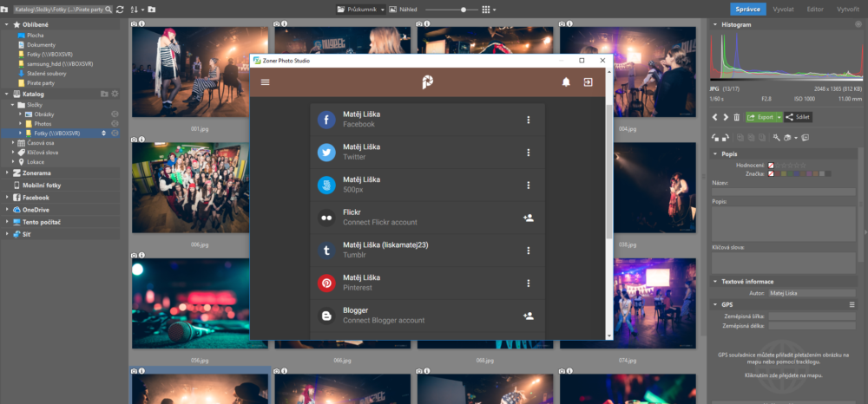Select samsung_hdd (\\VBOXSVR) favorite
Viewport: 868px width, 404px height.
coord(60,63)
